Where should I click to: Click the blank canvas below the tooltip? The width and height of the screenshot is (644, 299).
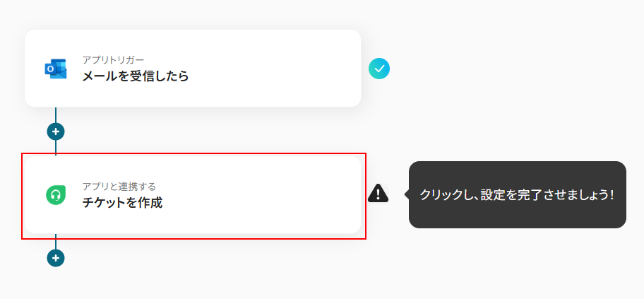click(517, 265)
